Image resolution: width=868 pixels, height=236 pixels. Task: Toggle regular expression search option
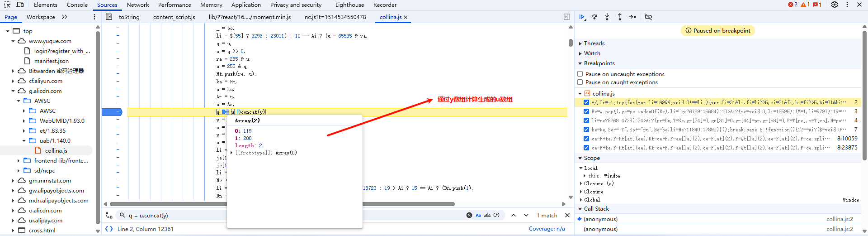(x=496, y=215)
